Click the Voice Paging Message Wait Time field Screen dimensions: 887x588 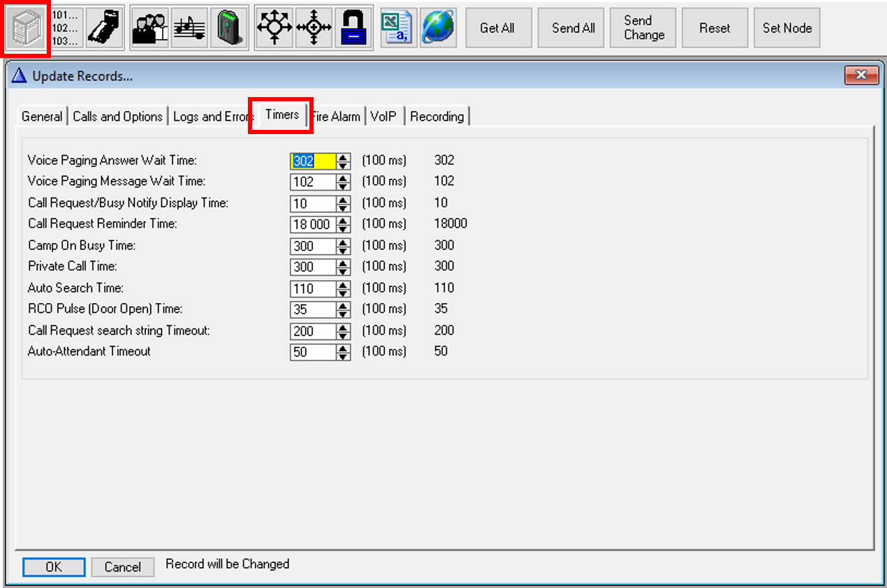pyautogui.click(x=313, y=182)
